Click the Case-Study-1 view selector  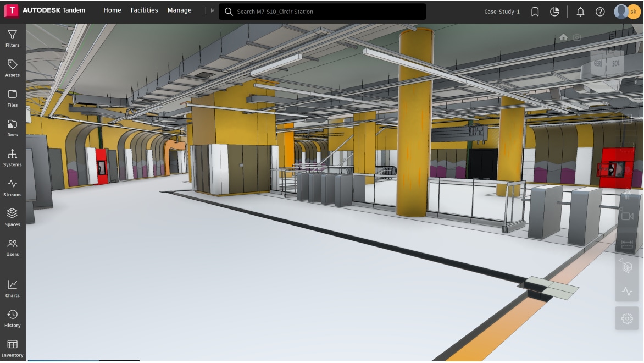(x=502, y=12)
